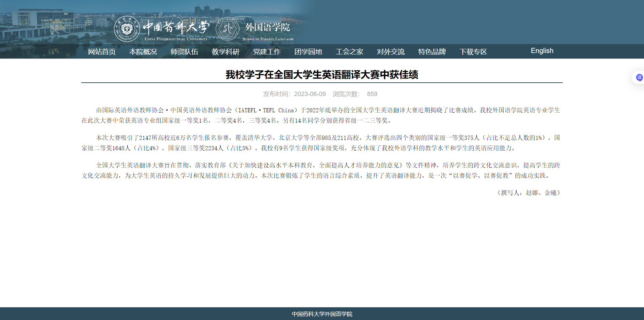
Task: Click the 外国语学院 header title
Action: (267, 28)
